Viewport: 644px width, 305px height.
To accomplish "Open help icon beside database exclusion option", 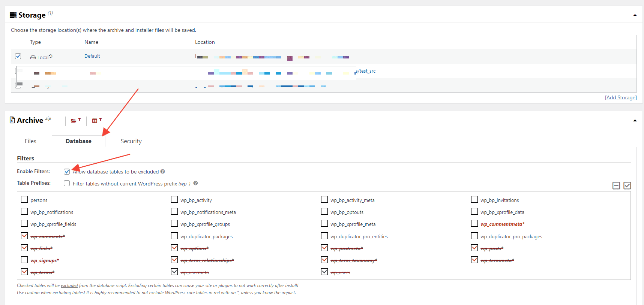I will click(x=163, y=172).
